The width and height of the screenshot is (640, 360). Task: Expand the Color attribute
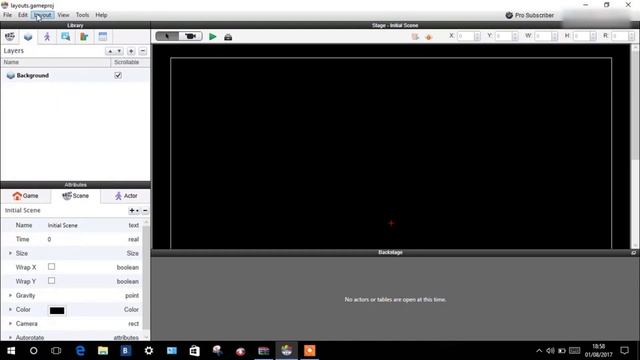pyautogui.click(x=10, y=309)
